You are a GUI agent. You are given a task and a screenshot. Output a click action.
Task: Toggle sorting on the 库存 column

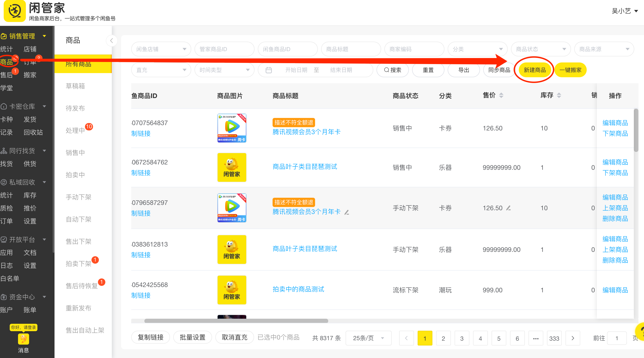pos(559,95)
